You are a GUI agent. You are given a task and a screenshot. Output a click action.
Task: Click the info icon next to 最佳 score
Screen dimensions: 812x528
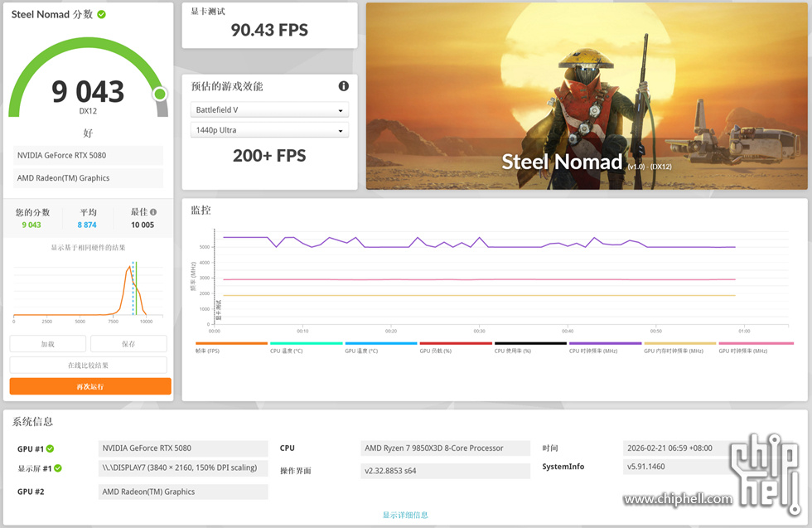(153, 212)
